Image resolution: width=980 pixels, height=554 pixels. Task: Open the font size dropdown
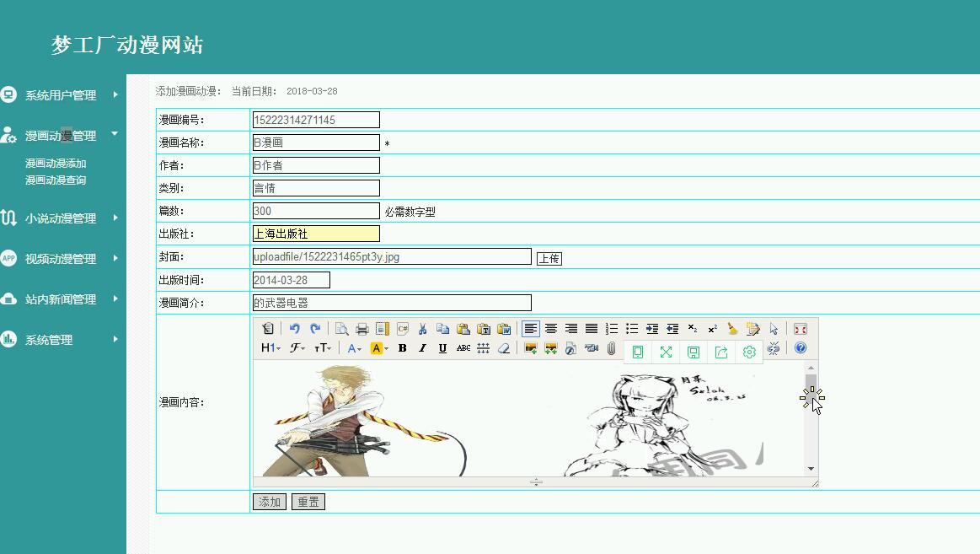(x=323, y=348)
